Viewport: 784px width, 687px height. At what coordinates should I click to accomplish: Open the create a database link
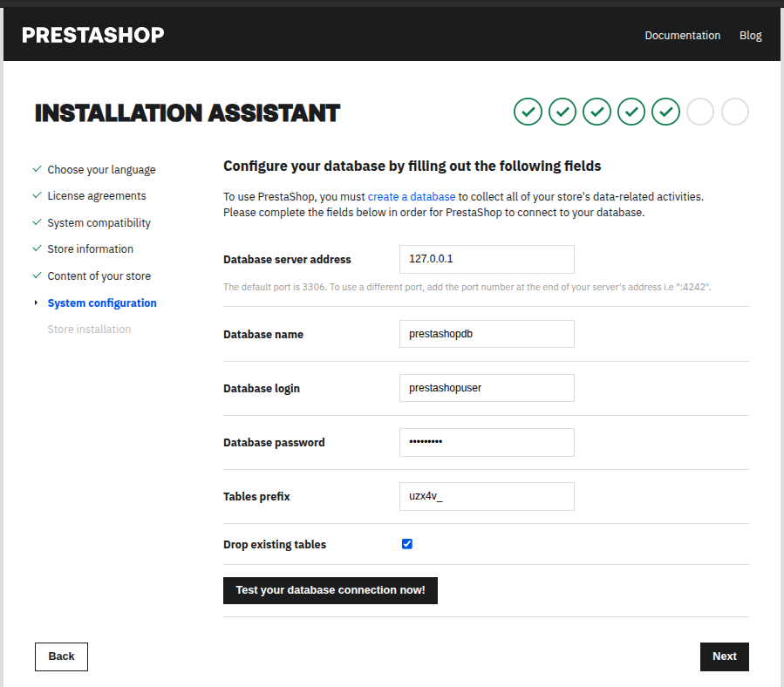411,197
